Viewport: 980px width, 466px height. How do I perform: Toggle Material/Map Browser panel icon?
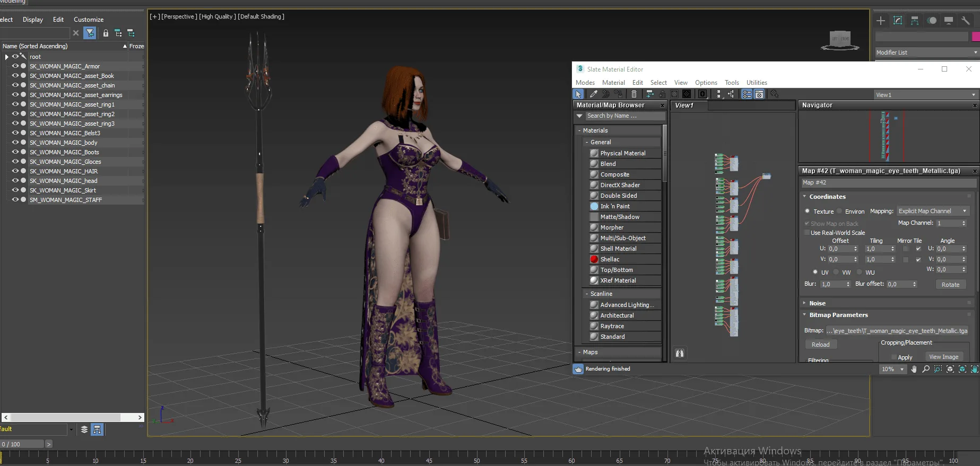tap(747, 94)
